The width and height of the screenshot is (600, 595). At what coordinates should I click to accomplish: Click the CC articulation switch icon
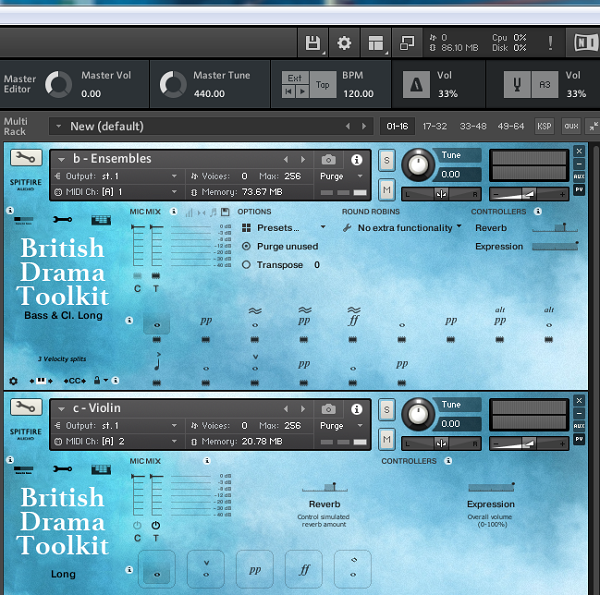pos(74,381)
